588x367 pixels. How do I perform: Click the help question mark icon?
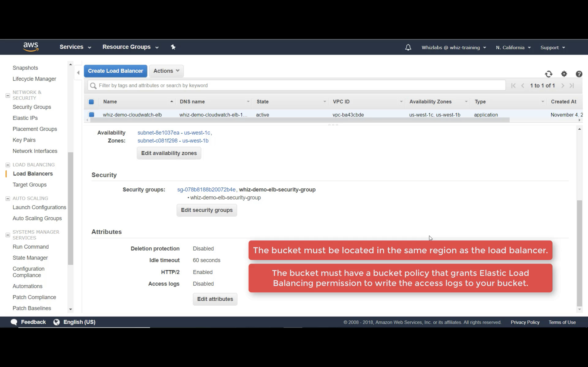click(579, 74)
